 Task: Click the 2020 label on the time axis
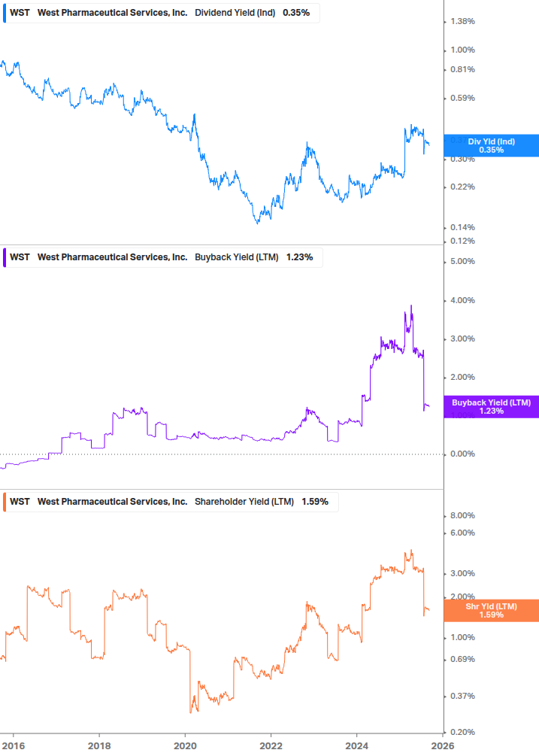coord(185,746)
